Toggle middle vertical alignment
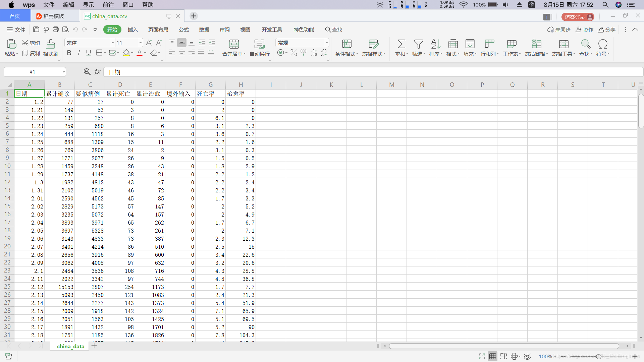Viewport: 644px width, 362px height. [x=181, y=43]
